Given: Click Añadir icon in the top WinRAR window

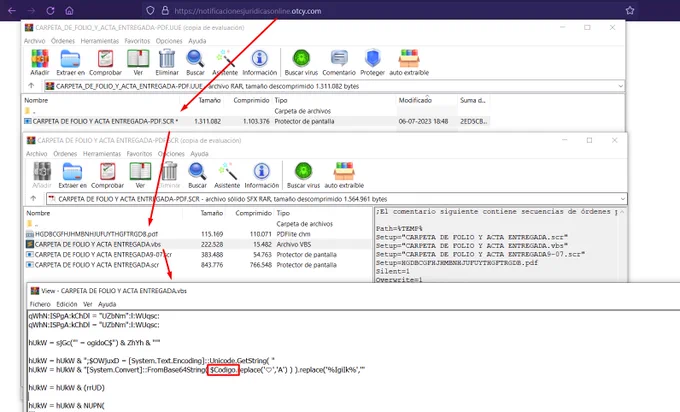Looking at the screenshot, I should pyautogui.click(x=39, y=59).
